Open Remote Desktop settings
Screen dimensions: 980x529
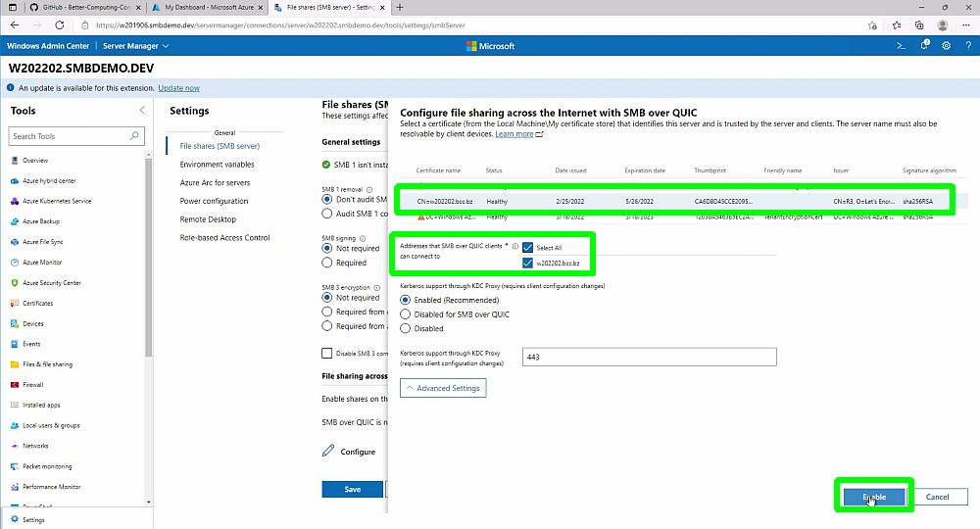pyautogui.click(x=208, y=219)
